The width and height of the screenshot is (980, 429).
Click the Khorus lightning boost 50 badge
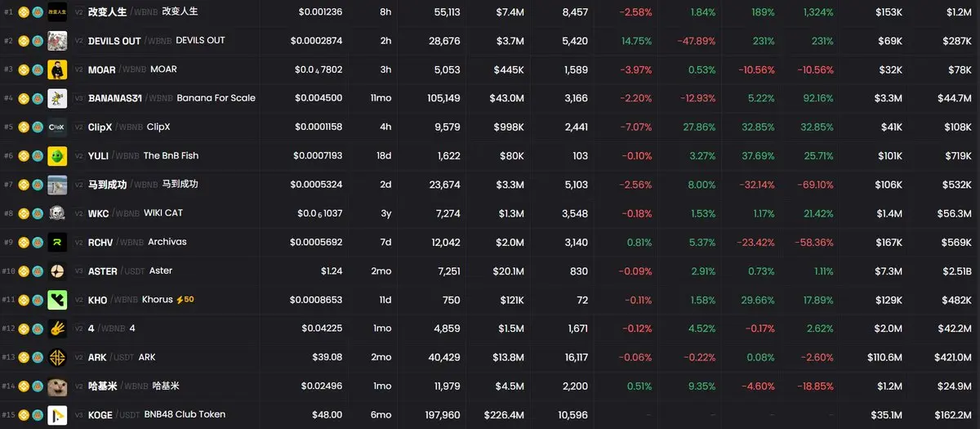coord(186,299)
